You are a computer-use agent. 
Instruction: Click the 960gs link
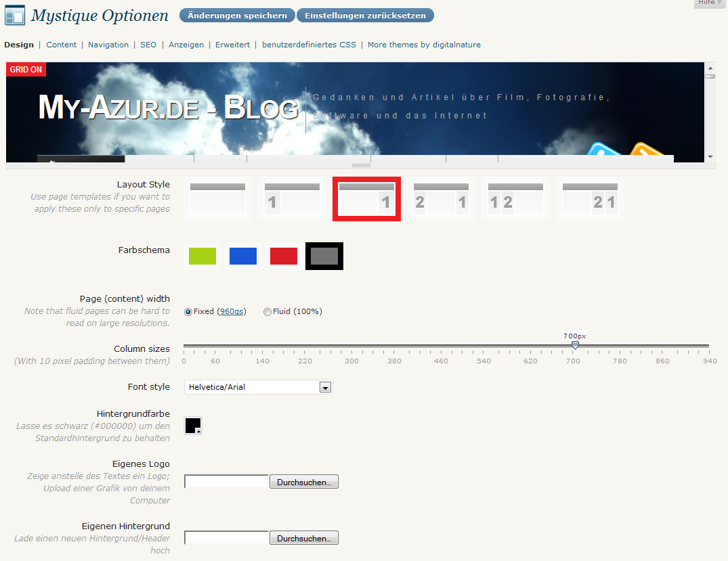pos(231,312)
